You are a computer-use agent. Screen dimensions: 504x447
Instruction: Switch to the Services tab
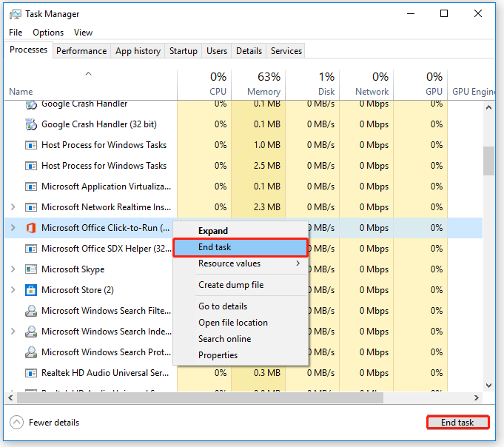click(x=286, y=51)
